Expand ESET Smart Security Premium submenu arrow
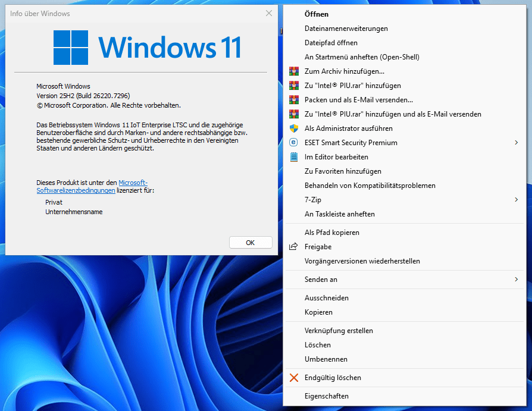Screen dimensions: 532x411 point(516,142)
